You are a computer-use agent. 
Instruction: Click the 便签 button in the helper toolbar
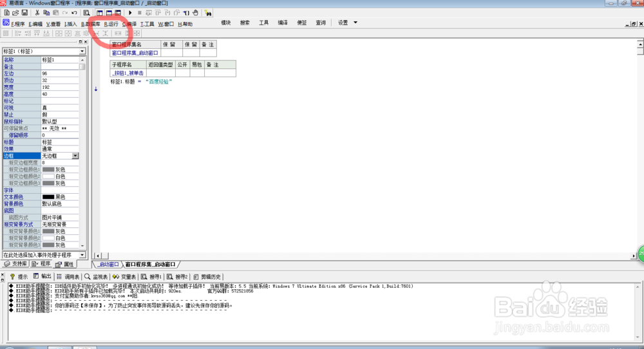(x=302, y=23)
